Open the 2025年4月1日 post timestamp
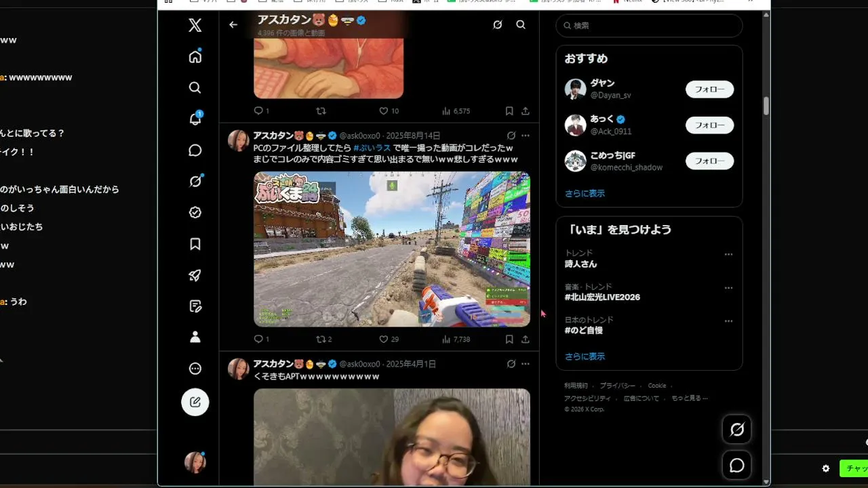868x488 pixels. 411,364
